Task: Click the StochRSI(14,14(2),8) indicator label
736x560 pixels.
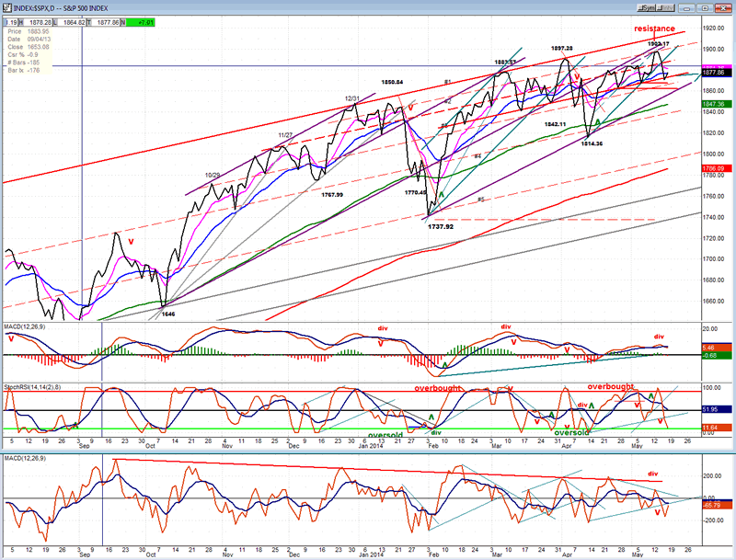Action: 32,387
